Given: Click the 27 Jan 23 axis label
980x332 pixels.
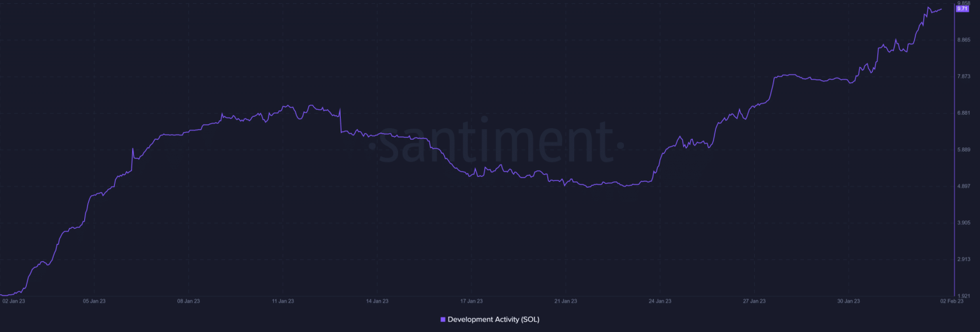Looking at the screenshot, I should (x=754, y=301).
